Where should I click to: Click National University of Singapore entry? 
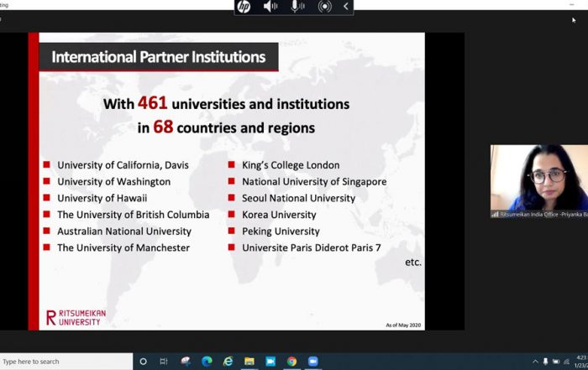[314, 181]
